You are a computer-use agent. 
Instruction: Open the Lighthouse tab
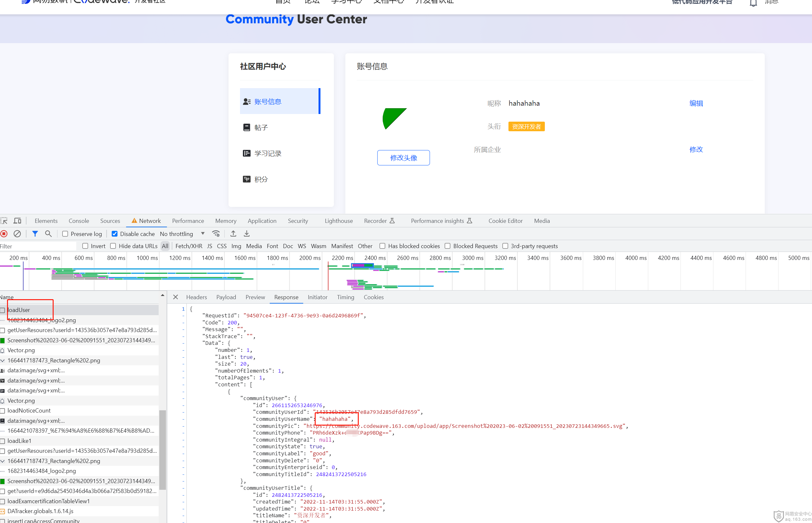click(339, 221)
